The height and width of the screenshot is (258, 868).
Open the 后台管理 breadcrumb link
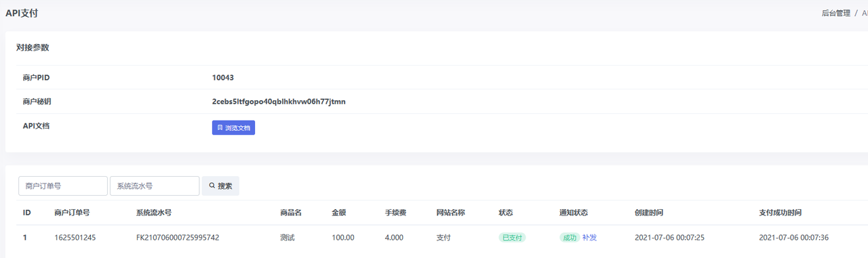coord(835,13)
